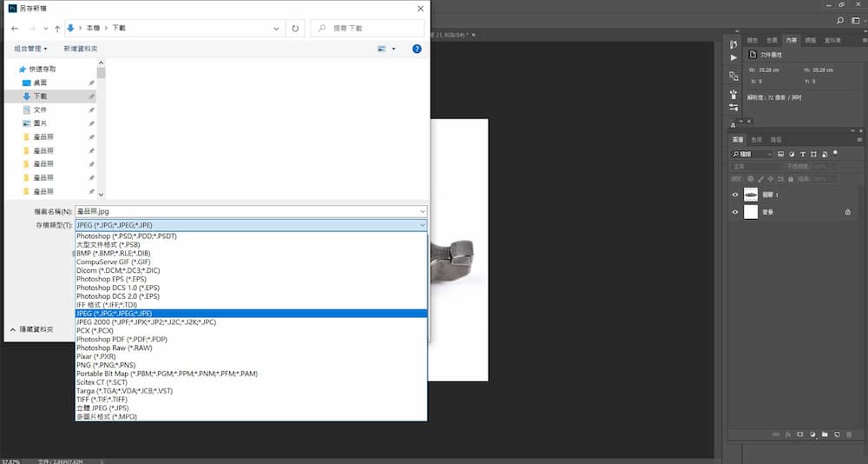Hide the 圖層 1 layer eye icon
This screenshot has width=868, height=464.
tap(735, 195)
